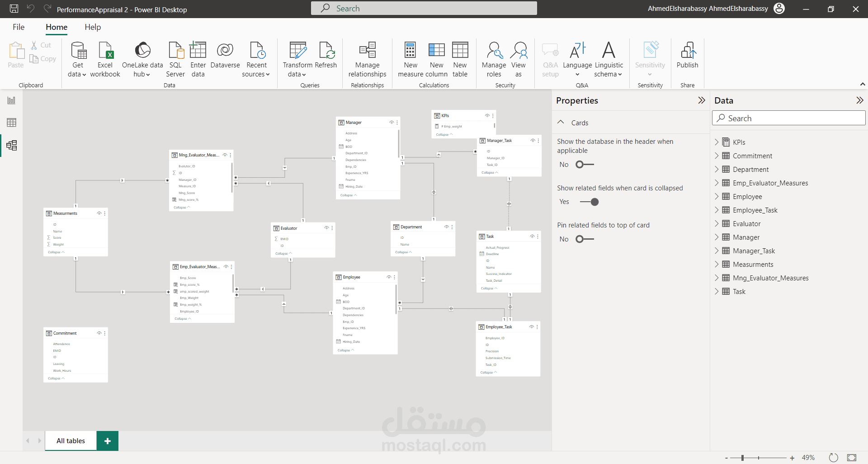868x464 pixels.
Task: Collapse the Data pane
Action: point(859,100)
